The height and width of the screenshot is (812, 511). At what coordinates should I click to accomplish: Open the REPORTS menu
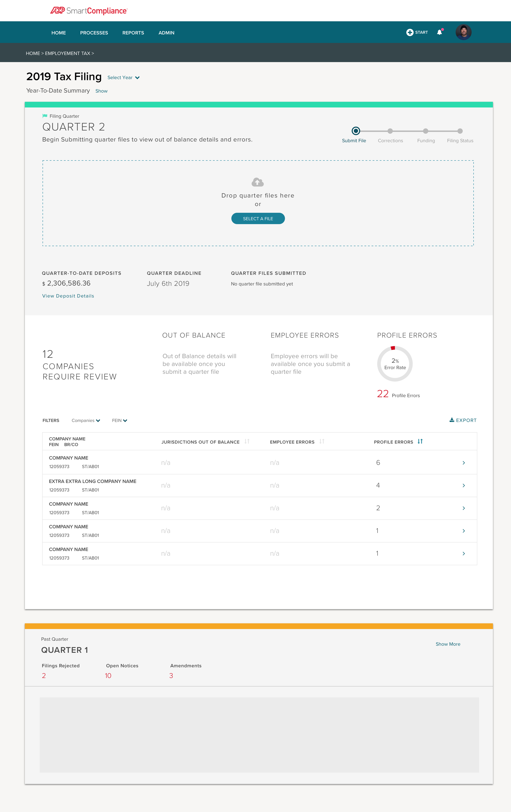click(133, 33)
